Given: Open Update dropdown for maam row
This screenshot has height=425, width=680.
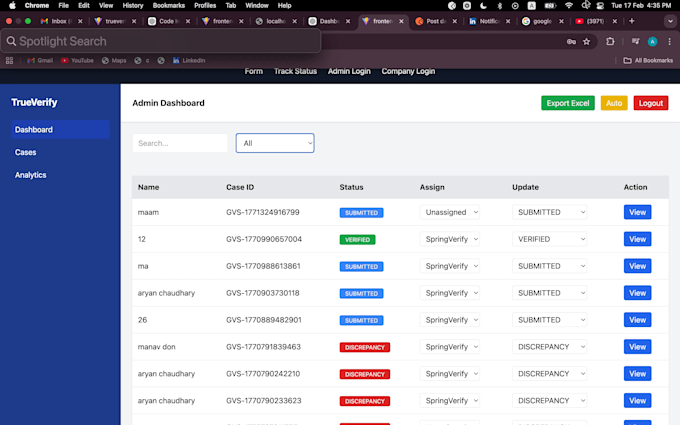Looking at the screenshot, I should click(549, 212).
